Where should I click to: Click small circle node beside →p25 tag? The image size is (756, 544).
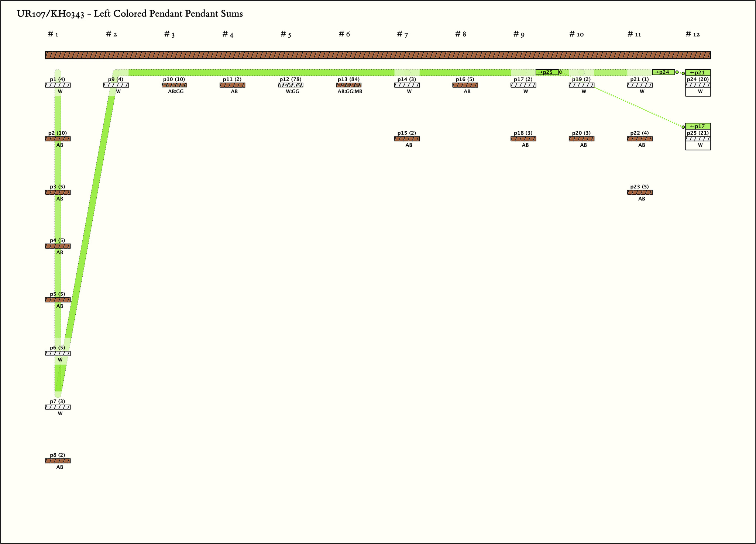[561, 72]
